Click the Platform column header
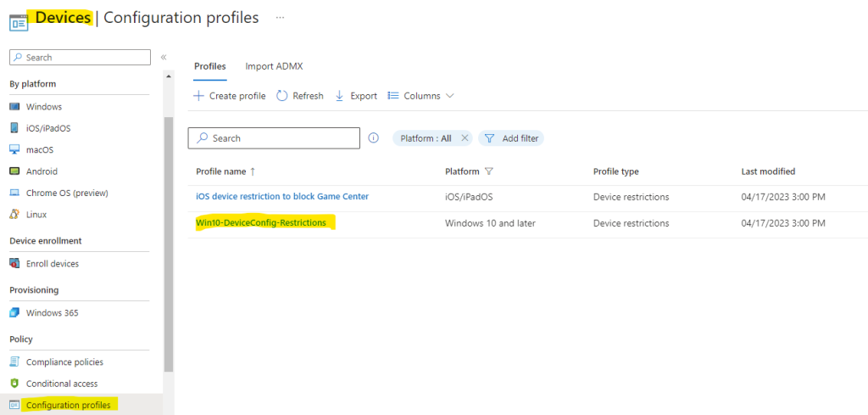This screenshot has height=415, width=868. (462, 171)
